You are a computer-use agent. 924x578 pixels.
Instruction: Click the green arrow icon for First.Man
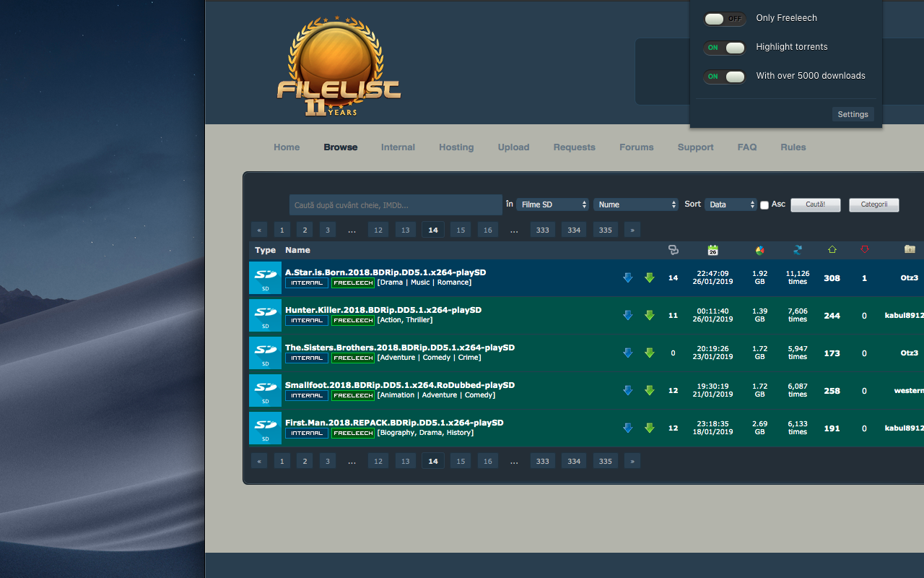(649, 428)
